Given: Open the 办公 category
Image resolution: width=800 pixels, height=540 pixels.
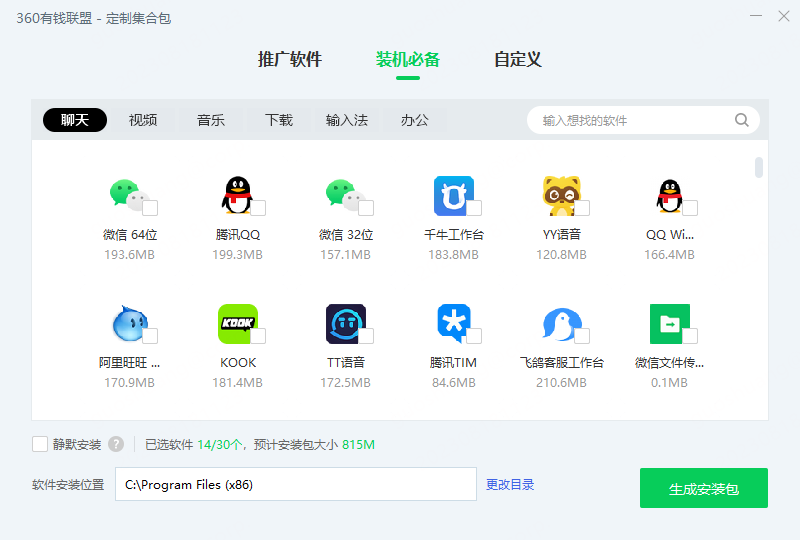Looking at the screenshot, I should coord(414,120).
